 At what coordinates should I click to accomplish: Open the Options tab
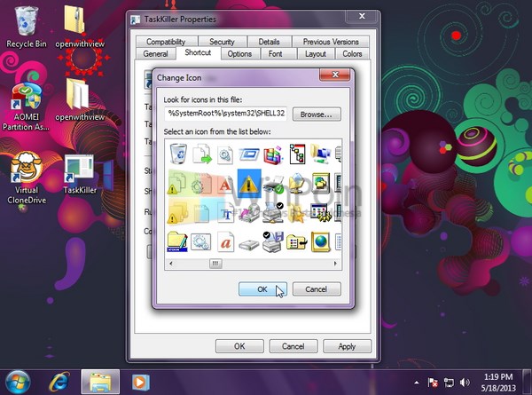[x=239, y=53]
